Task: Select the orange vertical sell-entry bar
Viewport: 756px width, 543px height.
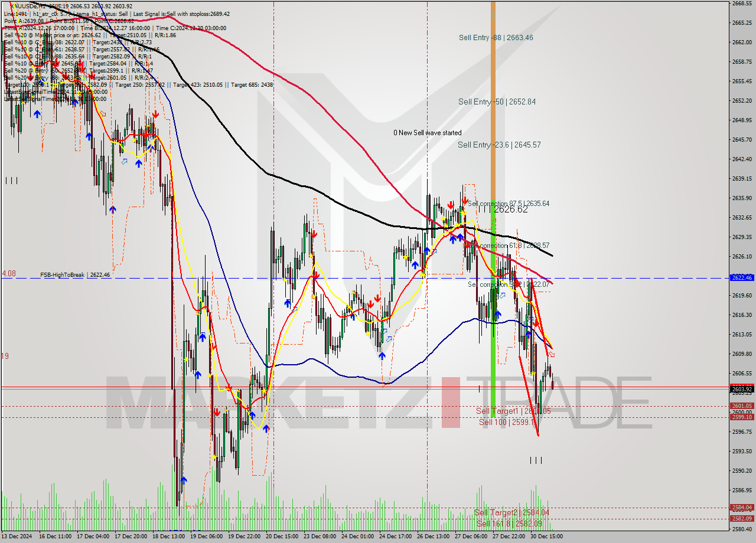Action: click(493, 100)
